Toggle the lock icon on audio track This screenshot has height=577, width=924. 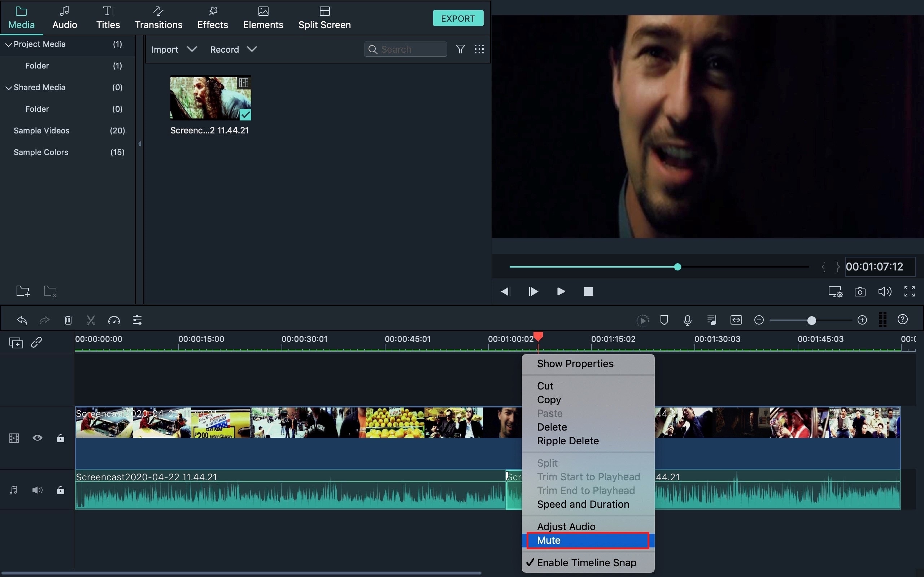coord(61,490)
